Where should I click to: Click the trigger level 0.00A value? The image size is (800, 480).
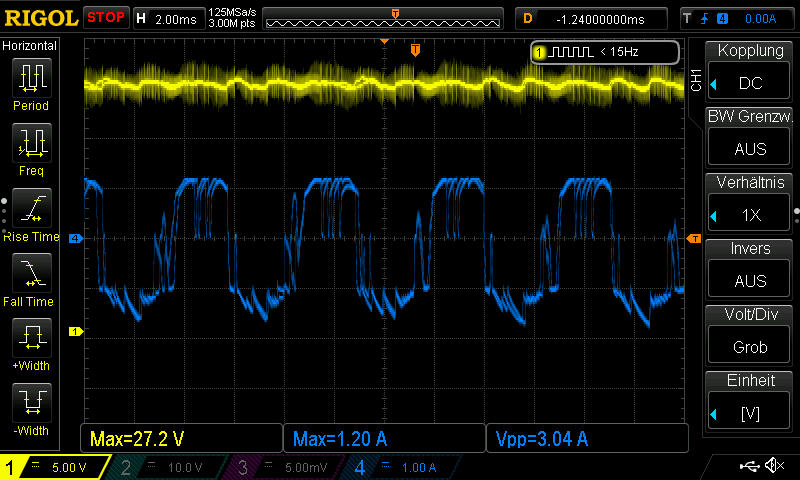[760, 19]
